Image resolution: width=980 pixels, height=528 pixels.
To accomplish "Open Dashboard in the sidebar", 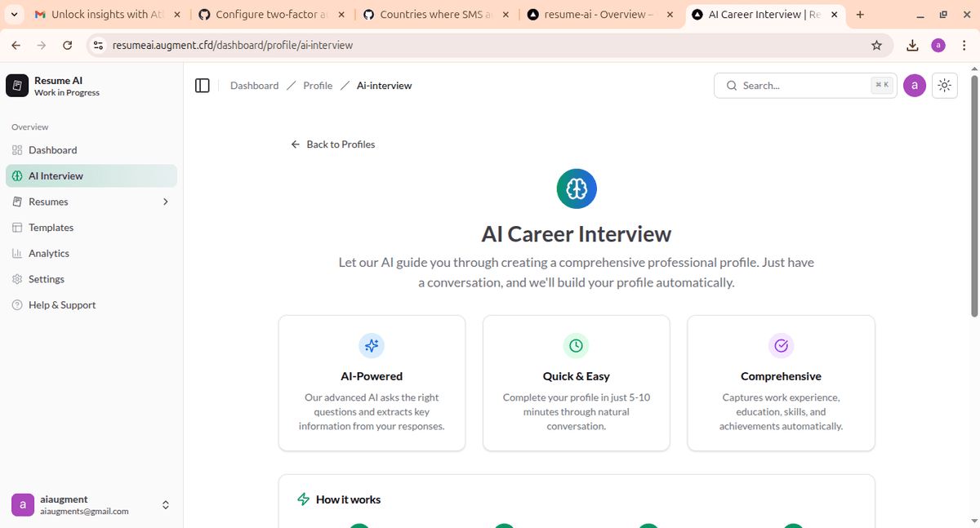I will [52, 150].
